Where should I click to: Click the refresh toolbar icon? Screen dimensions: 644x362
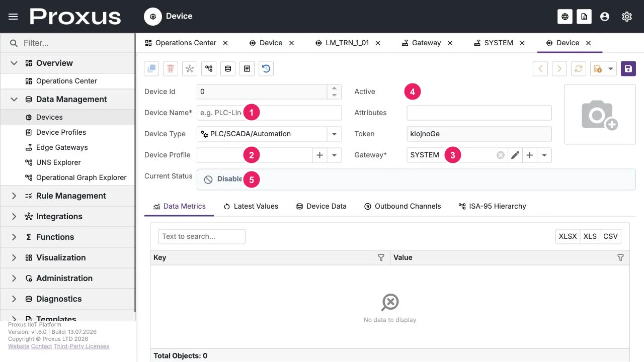click(579, 69)
